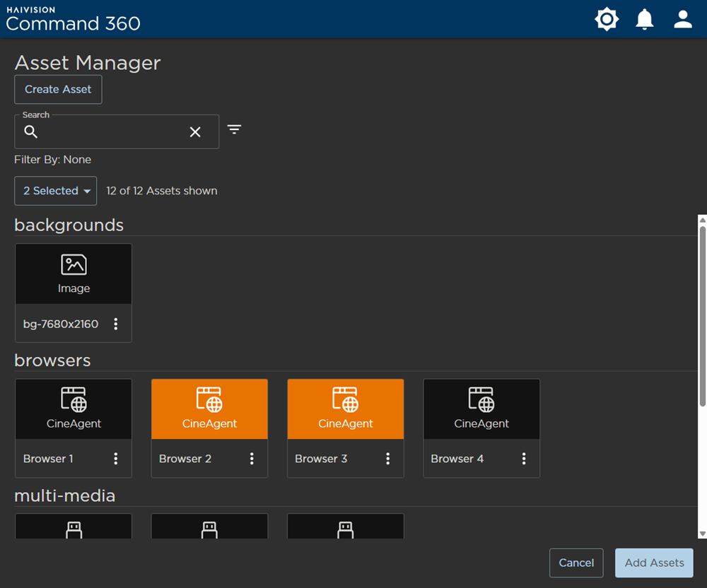Screen dimensions: 707x588
Task: Expand the 2 Selected dropdown
Action: (55, 191)
